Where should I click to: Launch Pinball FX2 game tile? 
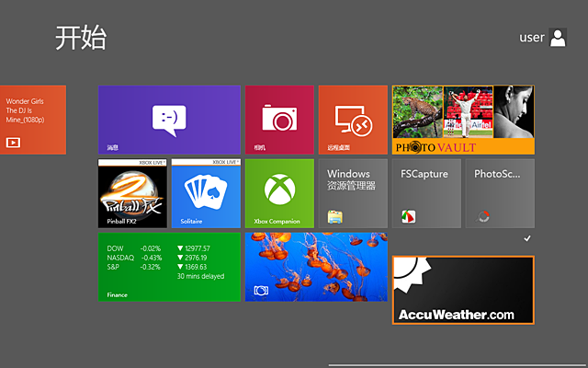coord(132,193)
